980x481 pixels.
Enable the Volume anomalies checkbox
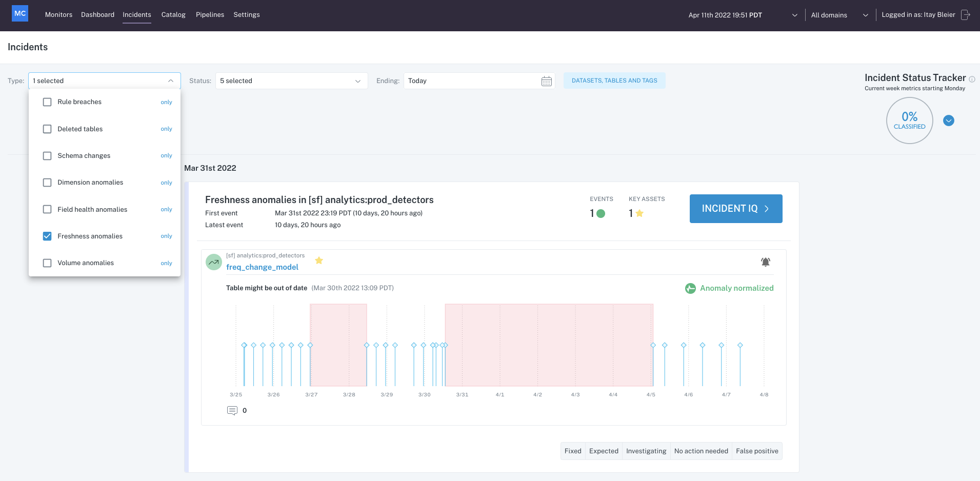tap(47, 263)
